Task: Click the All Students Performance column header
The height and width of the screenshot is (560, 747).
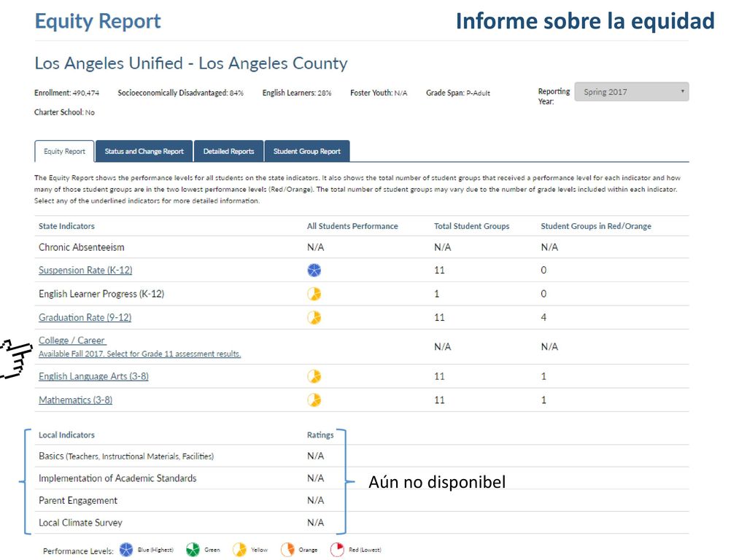Action: [x=352, y=226]
